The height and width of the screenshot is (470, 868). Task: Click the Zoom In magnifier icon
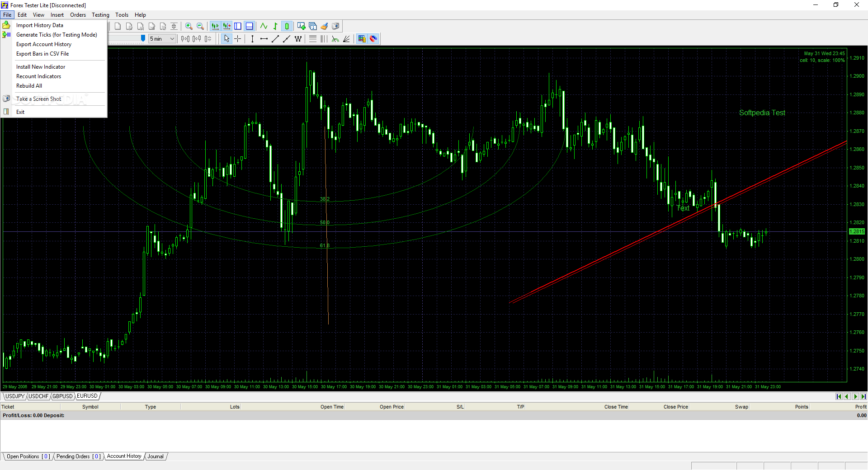point(189,26)
